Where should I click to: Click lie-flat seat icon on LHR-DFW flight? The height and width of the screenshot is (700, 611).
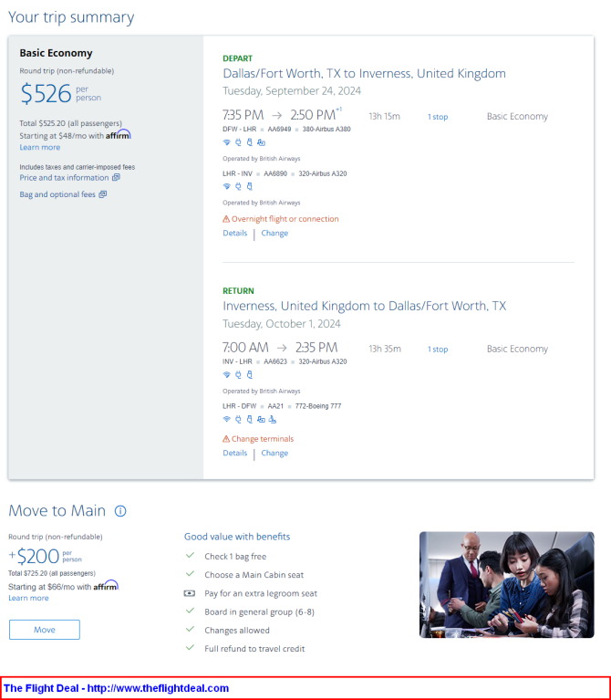coord(273,419)
